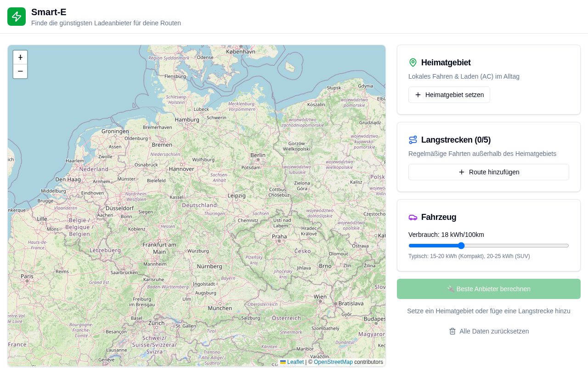Click the Smart-E title text
The image size is (588, 368).
coord(49,12)
